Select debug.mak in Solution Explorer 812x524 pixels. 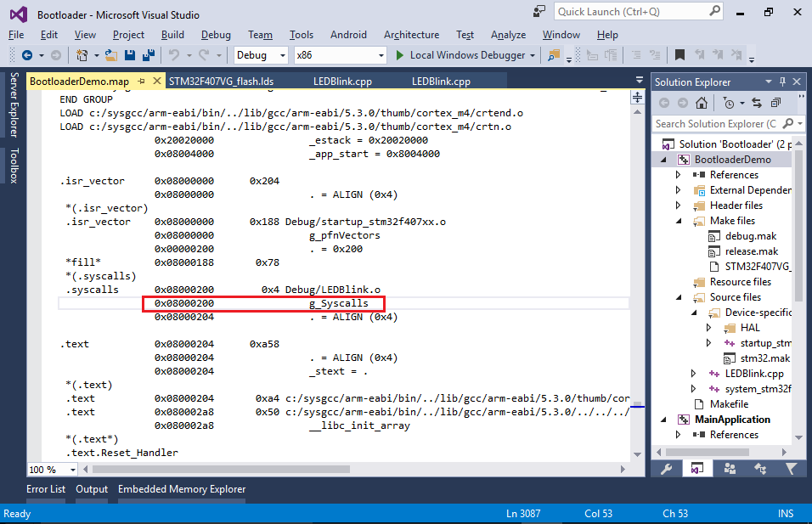(x=750, y=236)
